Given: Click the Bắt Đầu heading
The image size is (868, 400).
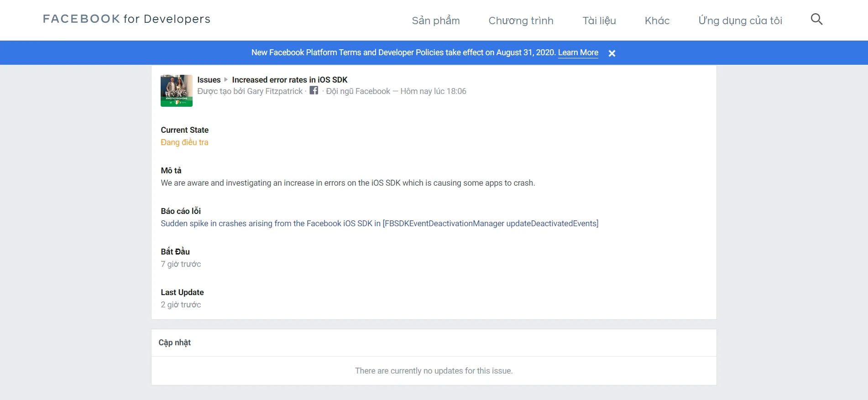Looking at the screenshot, I should coord(175,252).
